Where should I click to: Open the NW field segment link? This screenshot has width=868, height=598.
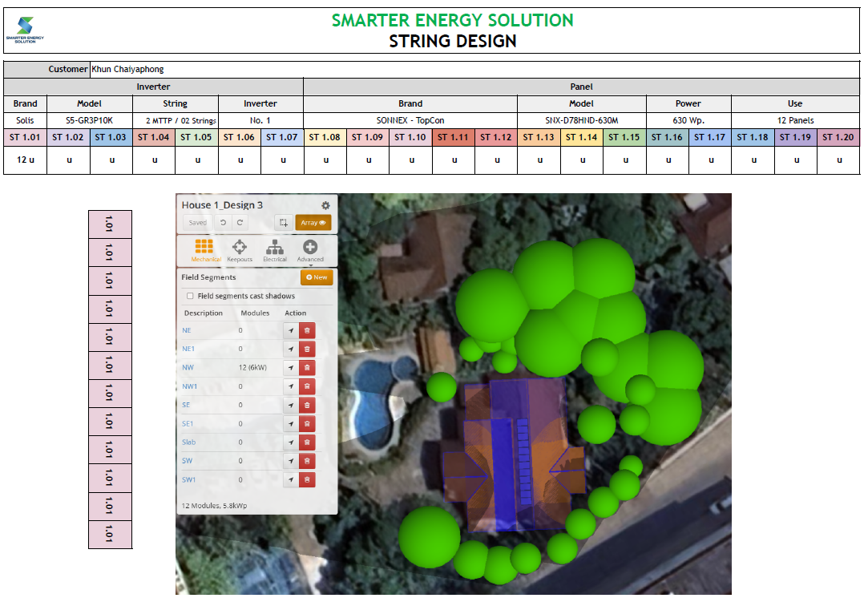point(188,368)
